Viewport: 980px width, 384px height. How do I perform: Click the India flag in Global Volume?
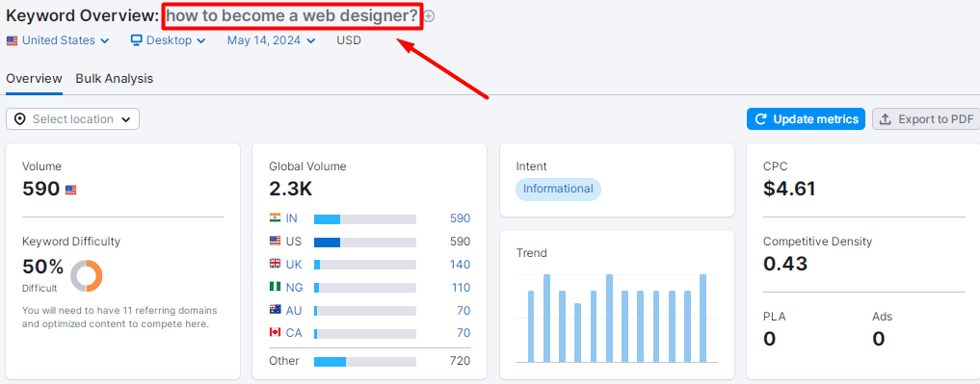[275, 218]
